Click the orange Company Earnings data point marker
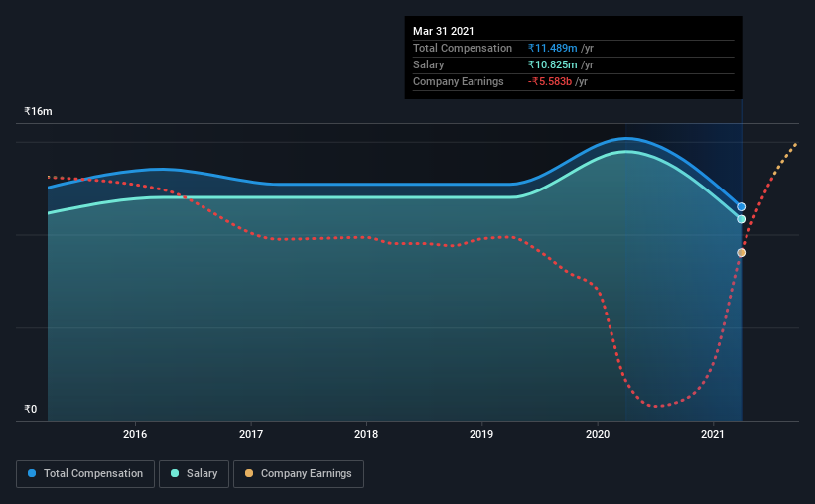The height and width of the screenshot is (504, 815). click(742, 253)
